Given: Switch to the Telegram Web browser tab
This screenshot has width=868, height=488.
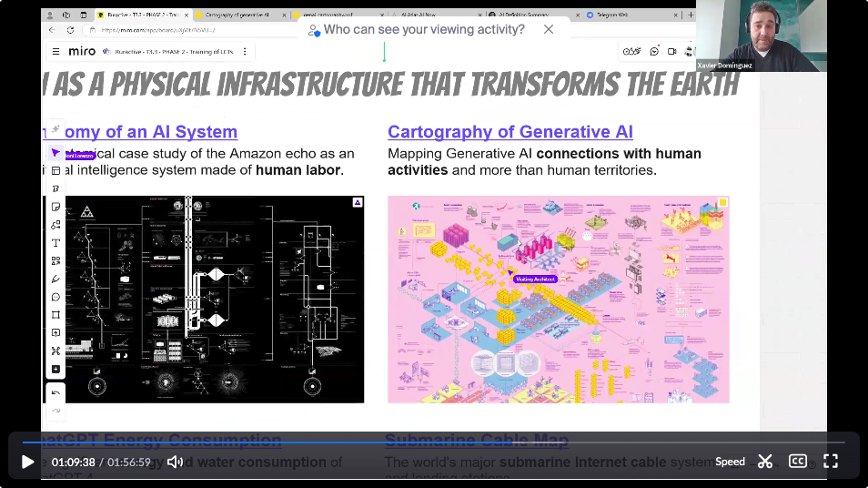Looking at the screenshot, I should click(x=616, y=15).
